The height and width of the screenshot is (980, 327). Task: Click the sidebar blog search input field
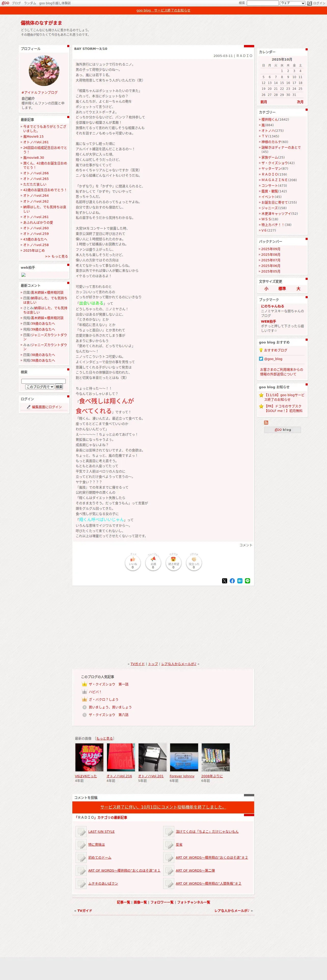click(x=43, y=381)
